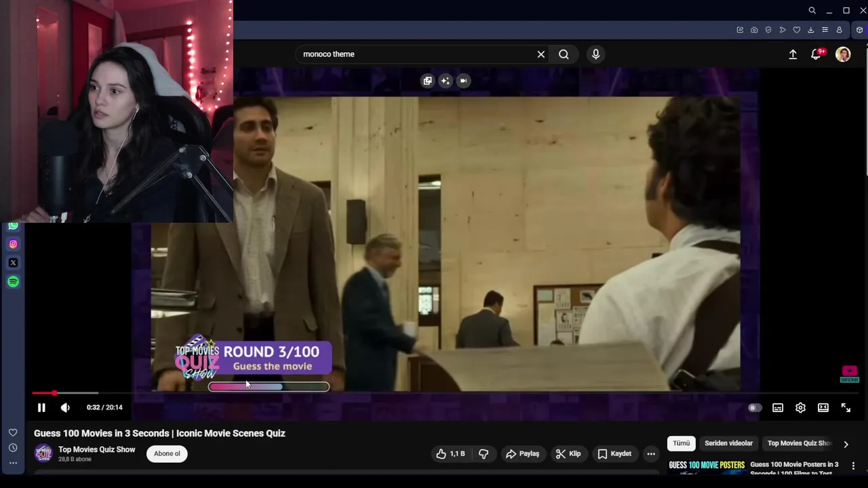Open browser easy setup sliders icon
The height and width of the screenshot is (488, 868).
tap(825, 30)
